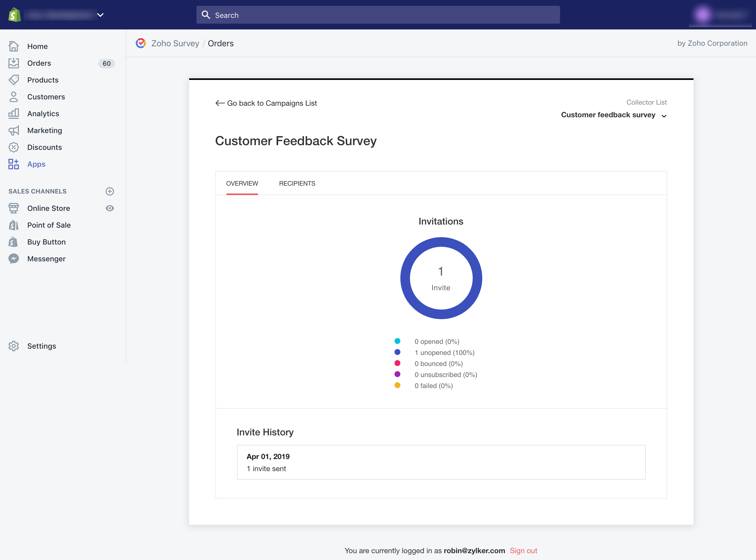Viewport: 756px width, 560px height.
Task: Click the Discounts sidebar icon
Action: point(13,147)
